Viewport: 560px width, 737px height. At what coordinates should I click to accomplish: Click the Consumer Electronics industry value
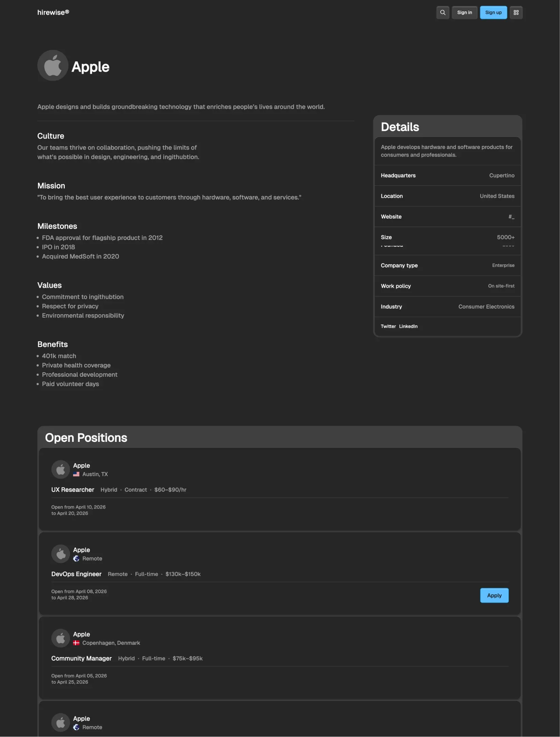click(x=486, y=307)
